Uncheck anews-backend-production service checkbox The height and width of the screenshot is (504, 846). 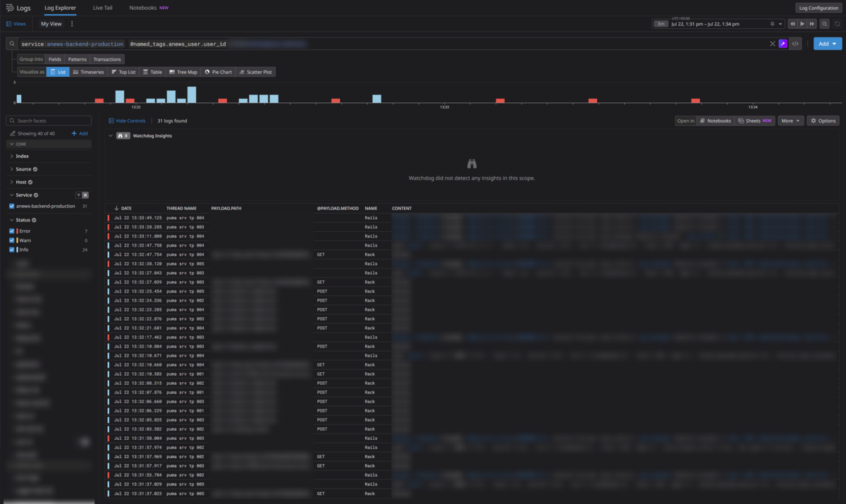point(12,207)
